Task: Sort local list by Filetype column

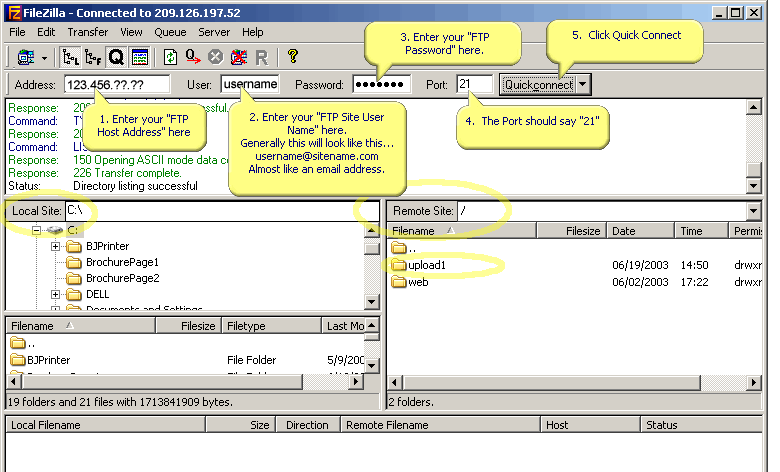Action: click(x=272, y=326)
